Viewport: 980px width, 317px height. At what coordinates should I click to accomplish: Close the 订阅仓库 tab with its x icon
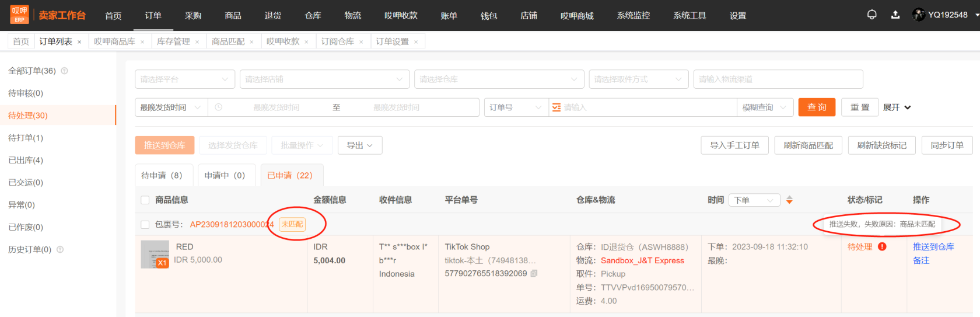click(361, 42)
